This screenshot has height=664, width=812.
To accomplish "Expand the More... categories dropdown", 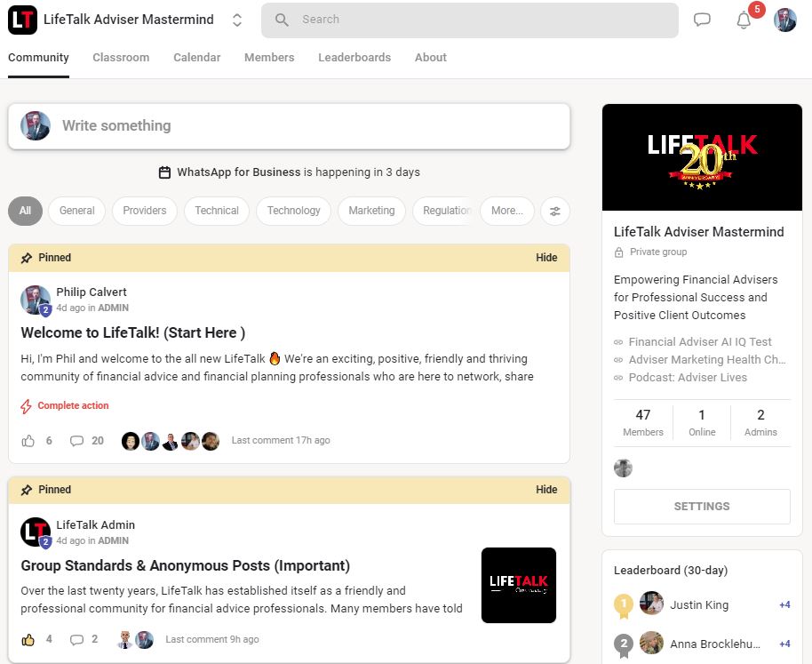I will pyautogui.click(x=507, y=211).
